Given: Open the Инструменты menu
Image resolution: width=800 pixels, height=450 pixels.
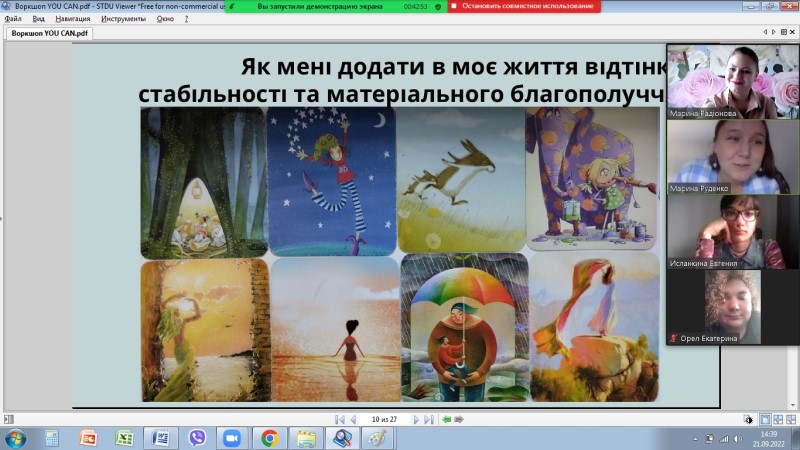Looking at the screenshot, I should click(x=123, y=19).
